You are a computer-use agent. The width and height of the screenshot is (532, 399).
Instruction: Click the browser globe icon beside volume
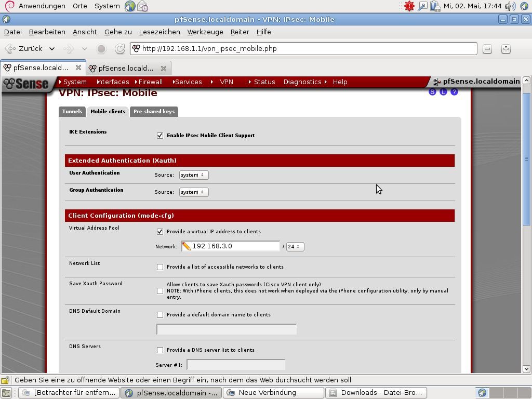point(524,6)
